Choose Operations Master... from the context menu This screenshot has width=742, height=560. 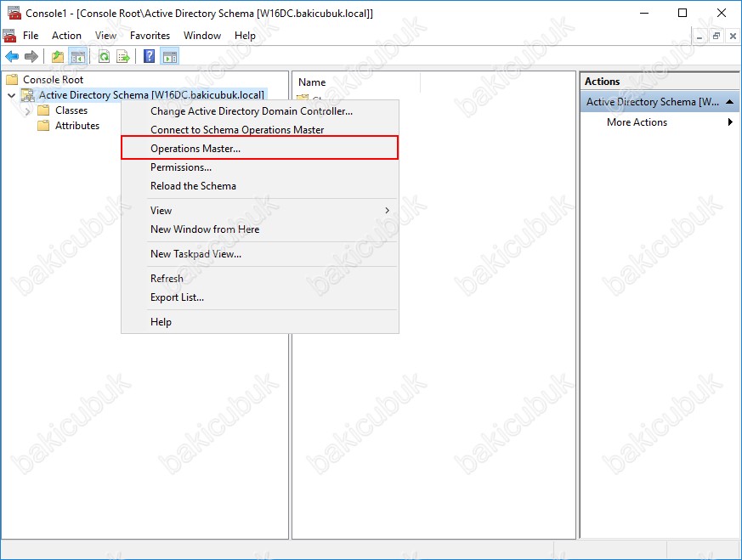click(260, 148)
